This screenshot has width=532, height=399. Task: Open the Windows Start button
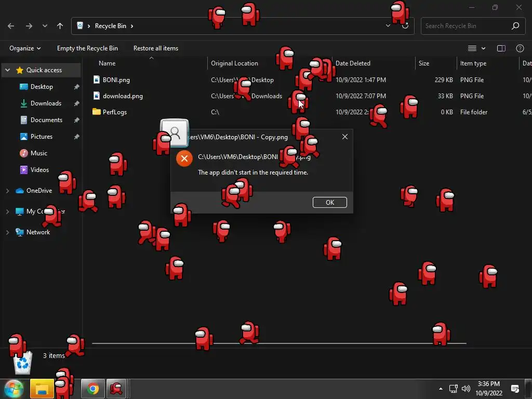pos(14,389)
